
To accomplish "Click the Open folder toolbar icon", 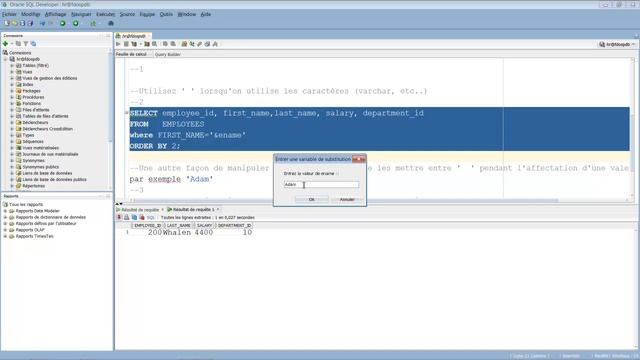I will point(15,24).
